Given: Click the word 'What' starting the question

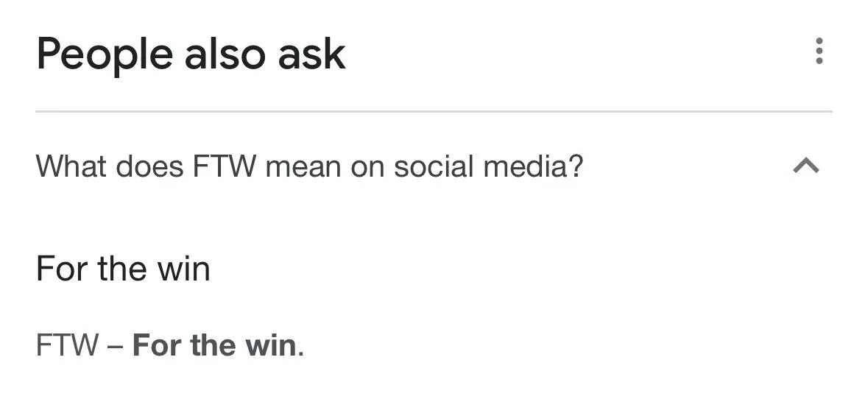Looking at the screenshot, I should (70, 167).
